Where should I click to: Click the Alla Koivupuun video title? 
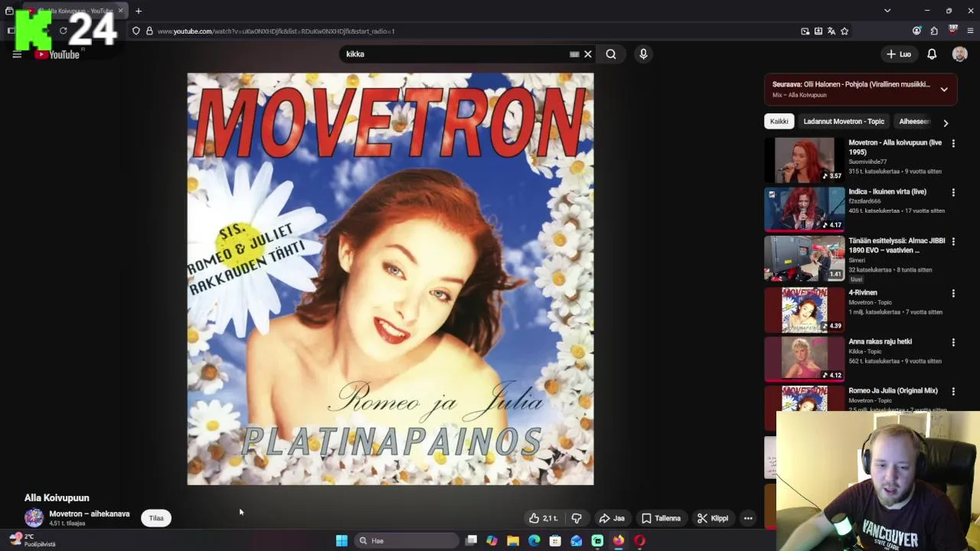coord(57,497)
